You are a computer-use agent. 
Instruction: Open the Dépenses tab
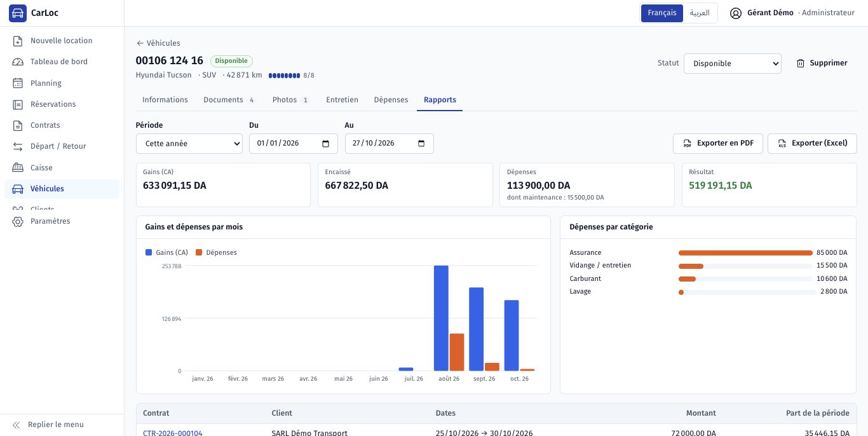coord(391,100)
